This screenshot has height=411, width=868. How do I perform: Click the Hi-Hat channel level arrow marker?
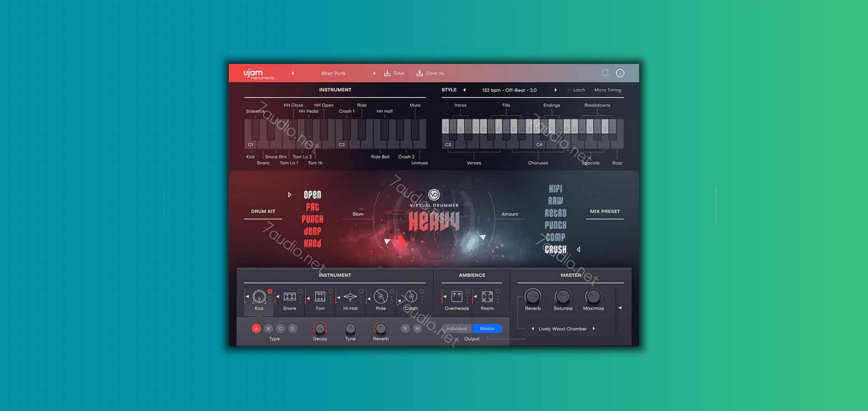pyautogui.click(x=339, y=297)
